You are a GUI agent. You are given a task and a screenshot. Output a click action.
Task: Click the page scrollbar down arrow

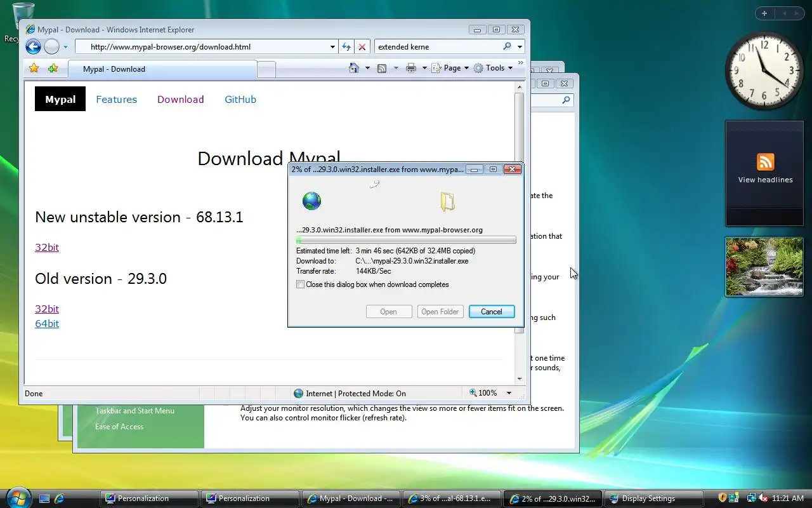(520, 378)
